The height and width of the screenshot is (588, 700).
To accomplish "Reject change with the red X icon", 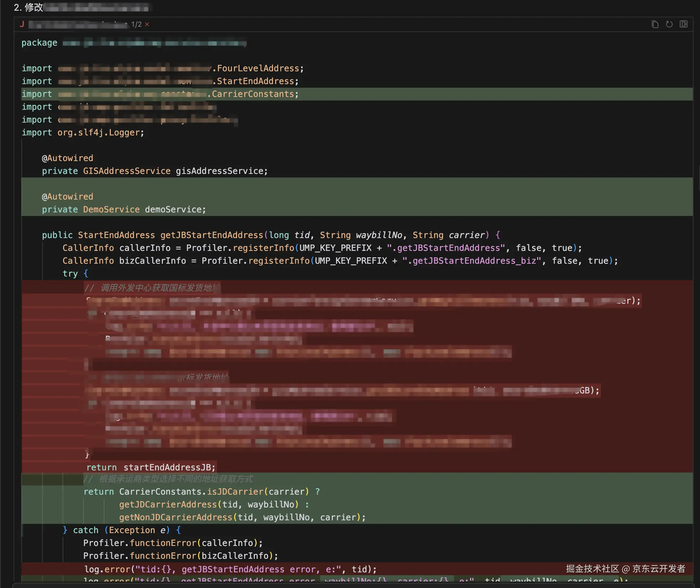I will [x=147, y=24].
